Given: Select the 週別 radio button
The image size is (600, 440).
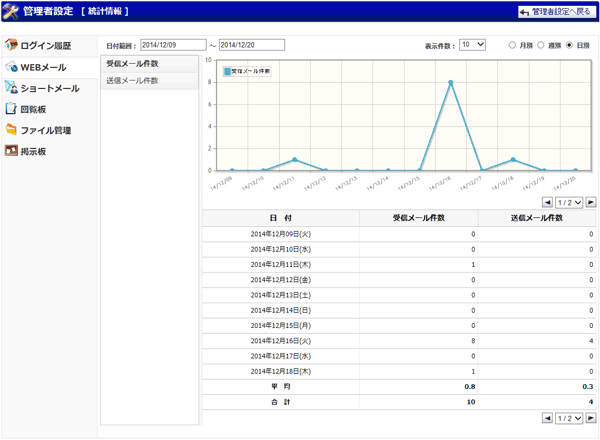Looking at the screenshot, I should click(x=540, y=45).
